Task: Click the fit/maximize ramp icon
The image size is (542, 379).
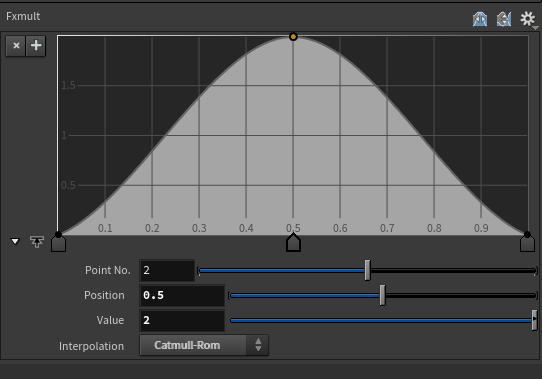Action: 37,242
